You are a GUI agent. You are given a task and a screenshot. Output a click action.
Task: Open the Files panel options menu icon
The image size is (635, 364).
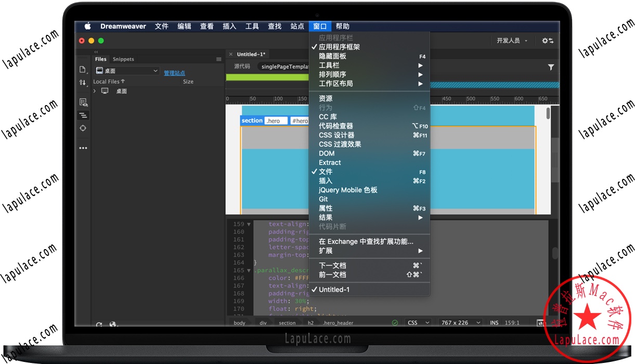(219, 59)
